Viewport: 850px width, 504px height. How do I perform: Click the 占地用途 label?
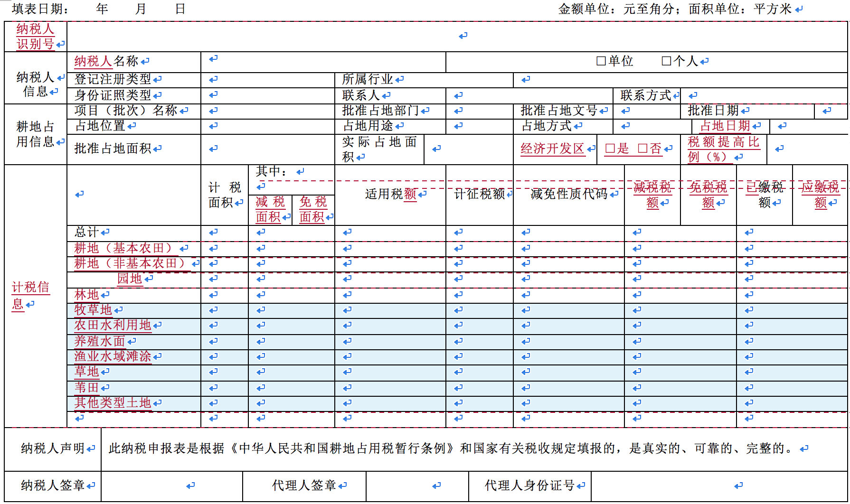(x=368, y=126)
